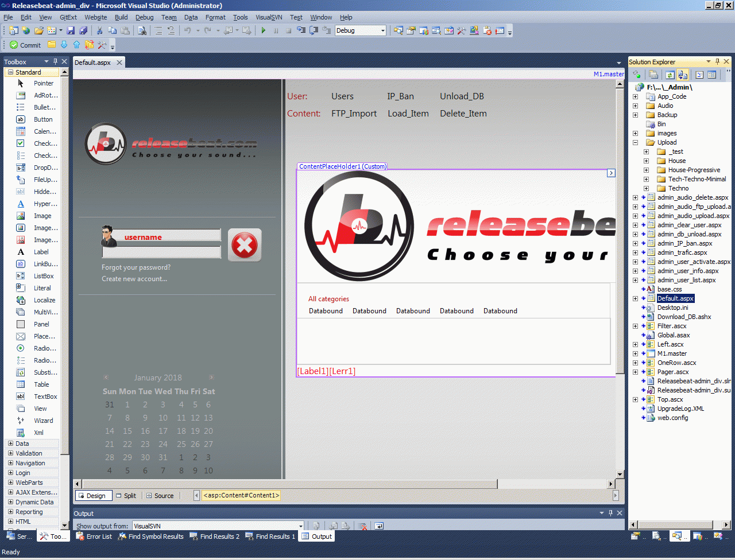Open the Build menu
Viewport: 735px width, 560px height.
pos(121,17)
